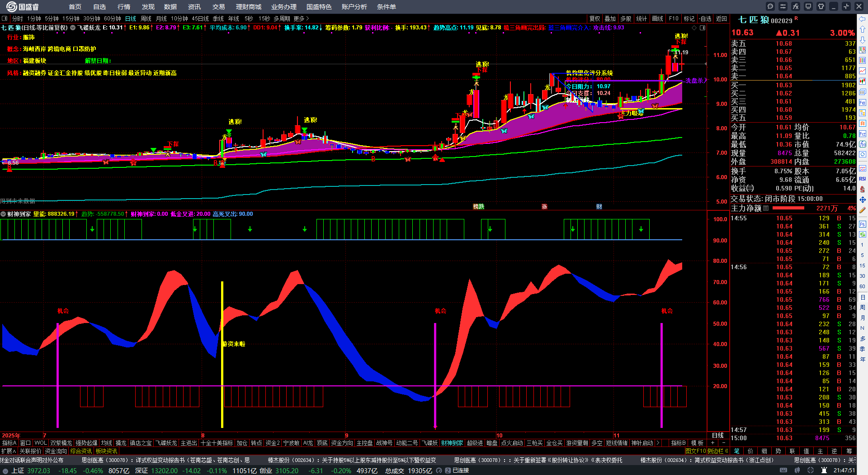Open the 账户分析 menu
Screen dimensions: 868x475
[354, 7]
